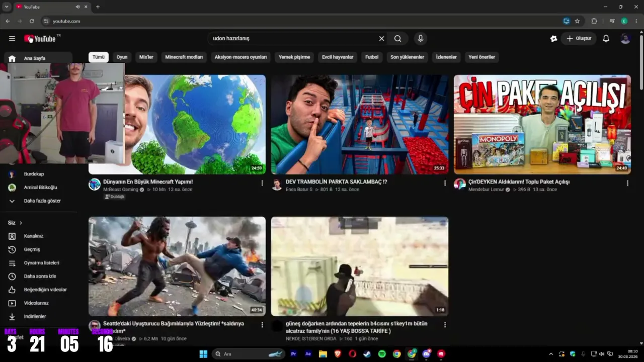
Task: Select the Minecraft modları chip
Action: (184, 57)
